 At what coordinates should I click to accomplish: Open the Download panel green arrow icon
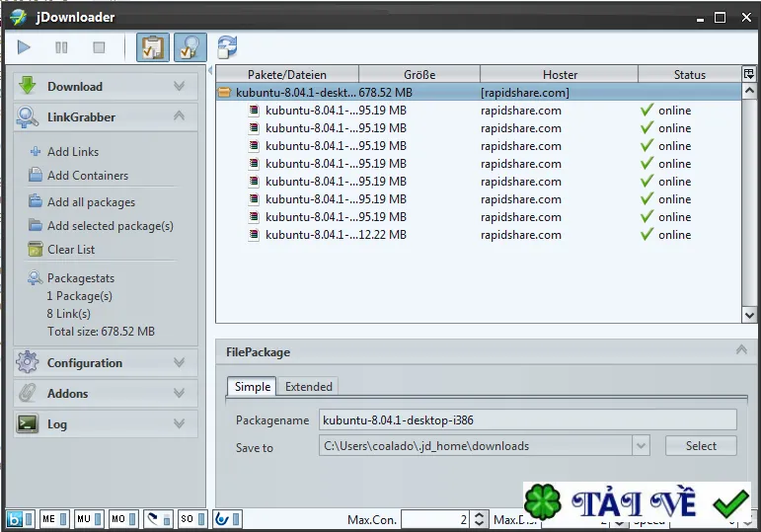click(x=28, y=86)
